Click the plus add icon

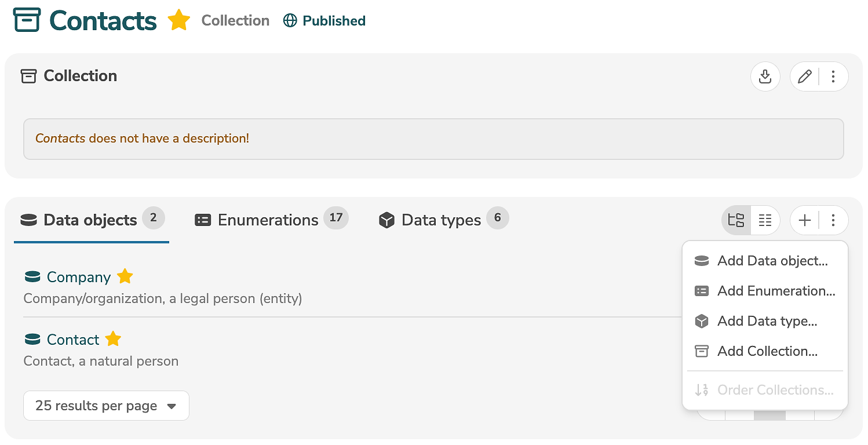coord(805,220)
